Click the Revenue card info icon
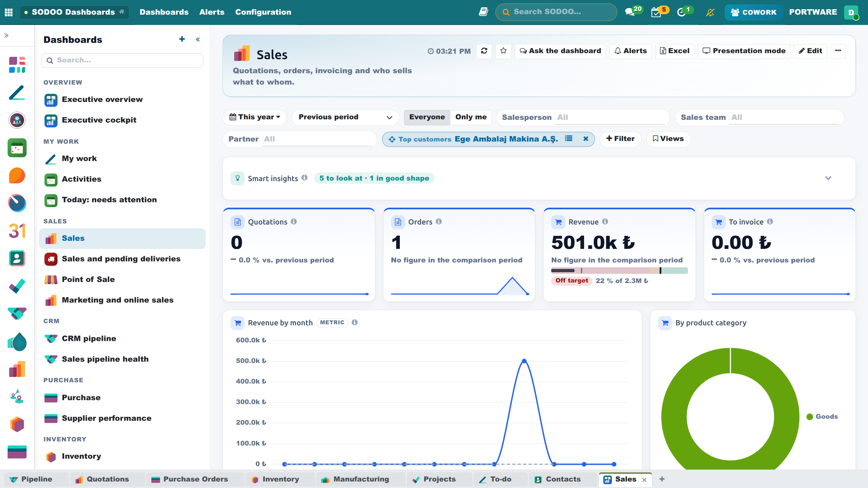Screen dimensions: 868x488 pos(605,221)
